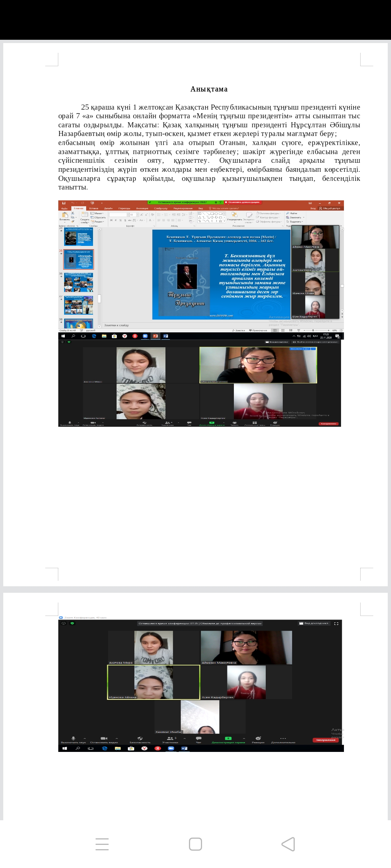Expand the Эффекты фигуры dropdown
The image size is (391, 868).
click(269, 221)
